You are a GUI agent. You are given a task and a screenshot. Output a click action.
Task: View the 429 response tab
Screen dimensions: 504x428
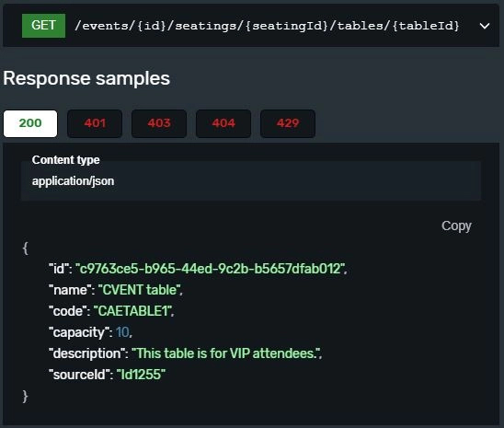tap(288, 123)
